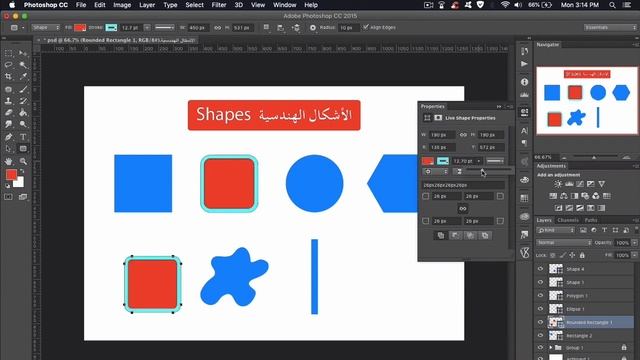Click the Navigator zoom slider

[x=594, y=157]
